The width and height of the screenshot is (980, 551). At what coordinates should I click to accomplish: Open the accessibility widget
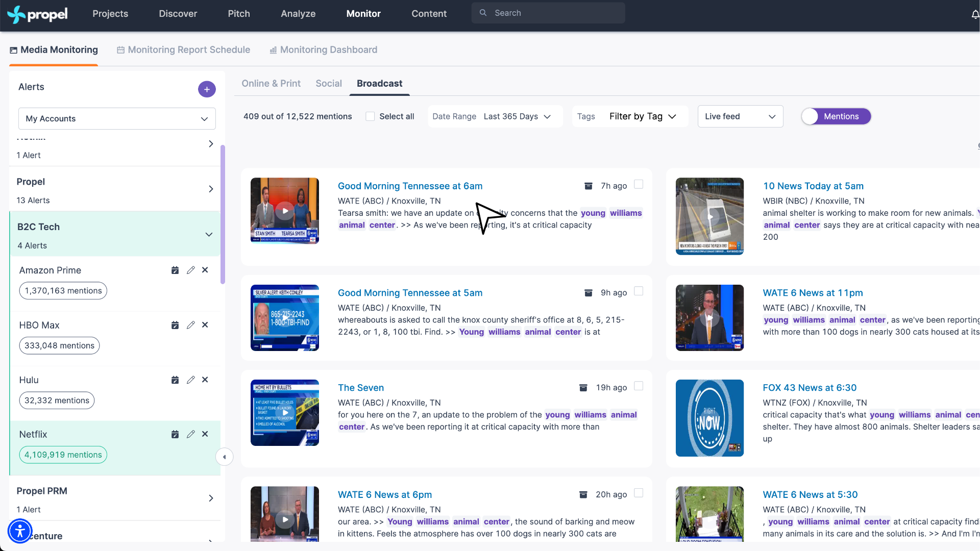tap(20, 531)
